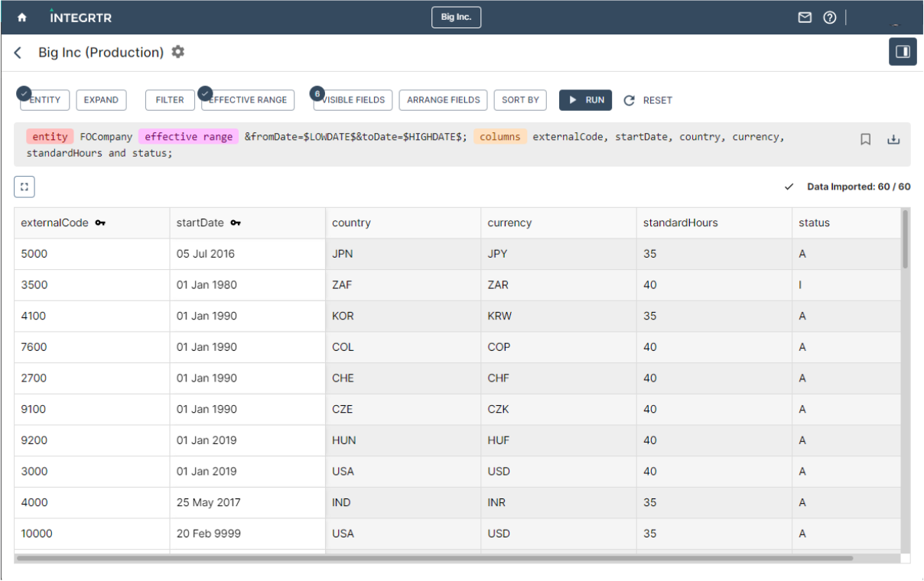Open the help question mark icon
Viewport: 924px width, 581px height.
pos(829,18)
